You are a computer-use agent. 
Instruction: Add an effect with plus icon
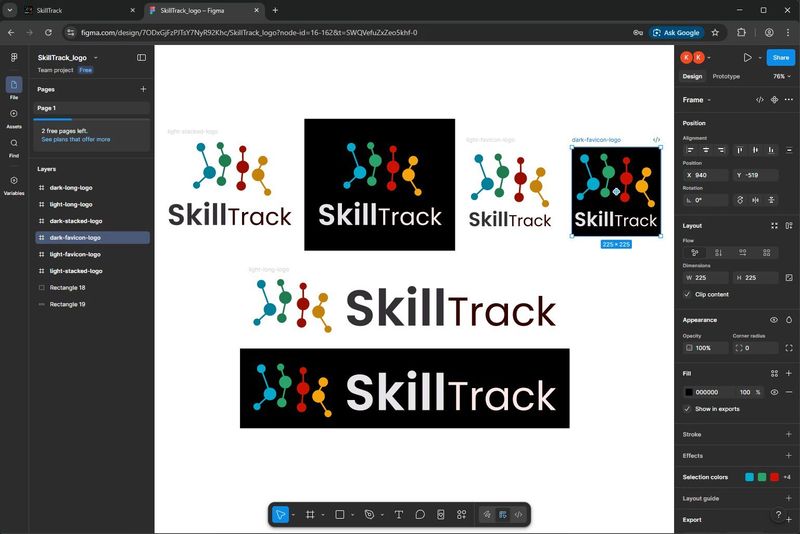pos(789,455)
